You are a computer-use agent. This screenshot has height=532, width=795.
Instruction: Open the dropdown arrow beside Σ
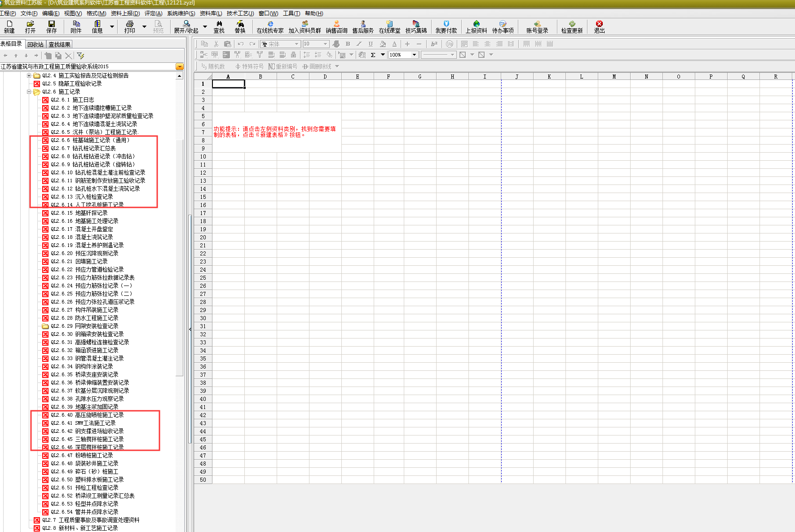383,55
